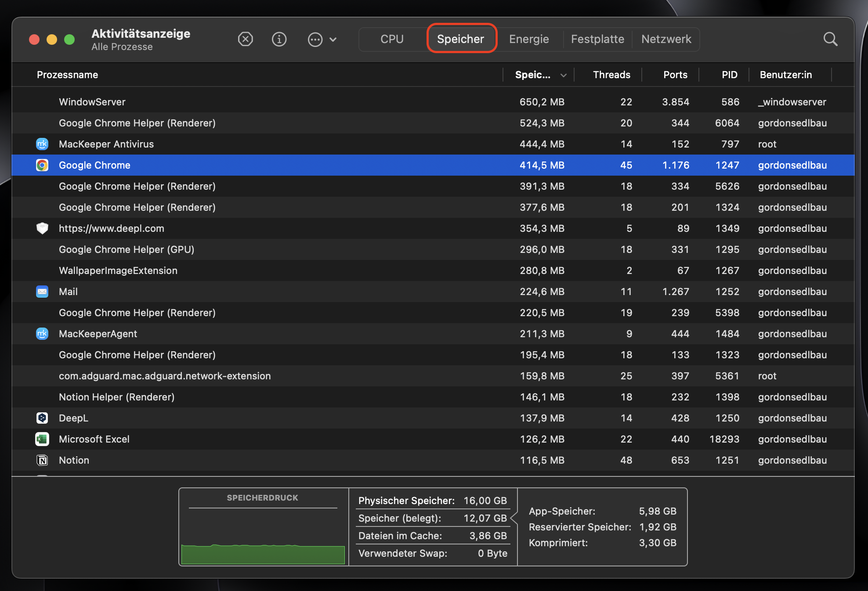Click the DeepL app icon in list
Screen dimensions: 868x591
42,418
